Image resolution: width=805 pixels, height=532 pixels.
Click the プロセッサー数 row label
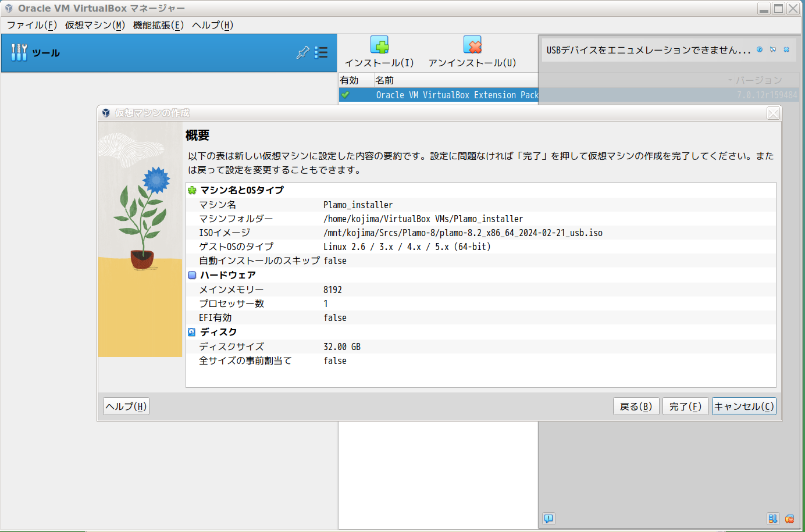tap(231, 304)
